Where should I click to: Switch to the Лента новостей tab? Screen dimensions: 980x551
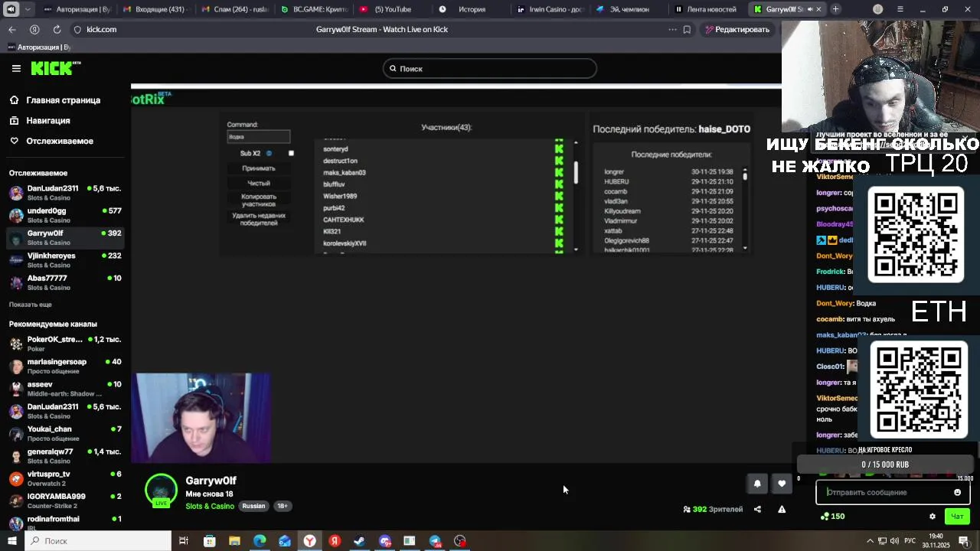coord(706,9)
